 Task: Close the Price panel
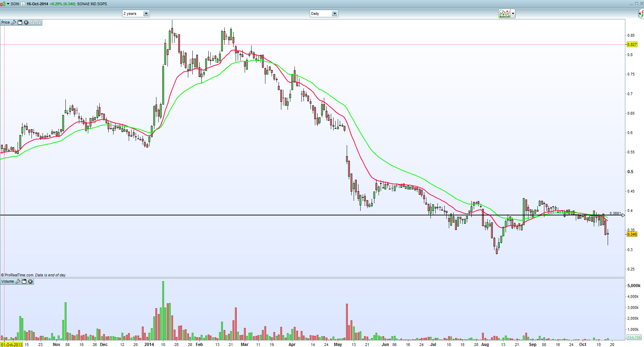coord(26,22)
